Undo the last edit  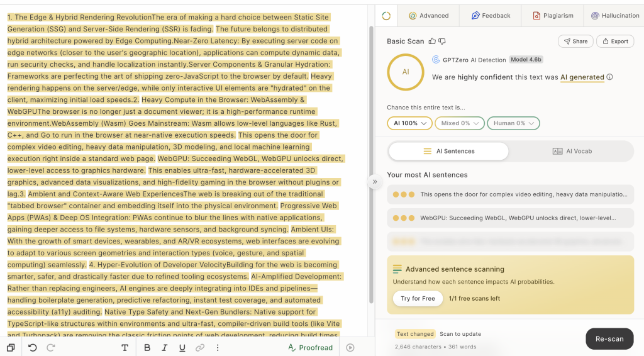(x=33, y=347)
